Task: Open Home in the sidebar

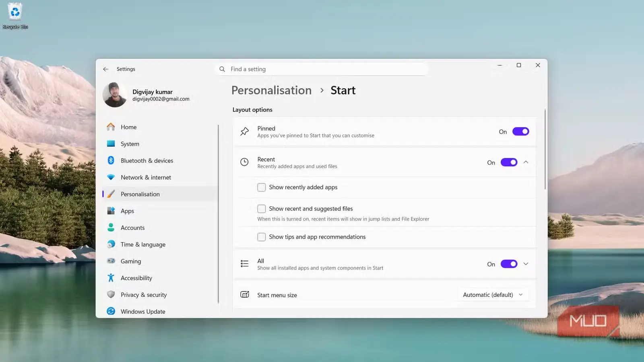Action: tap(128, 127)
